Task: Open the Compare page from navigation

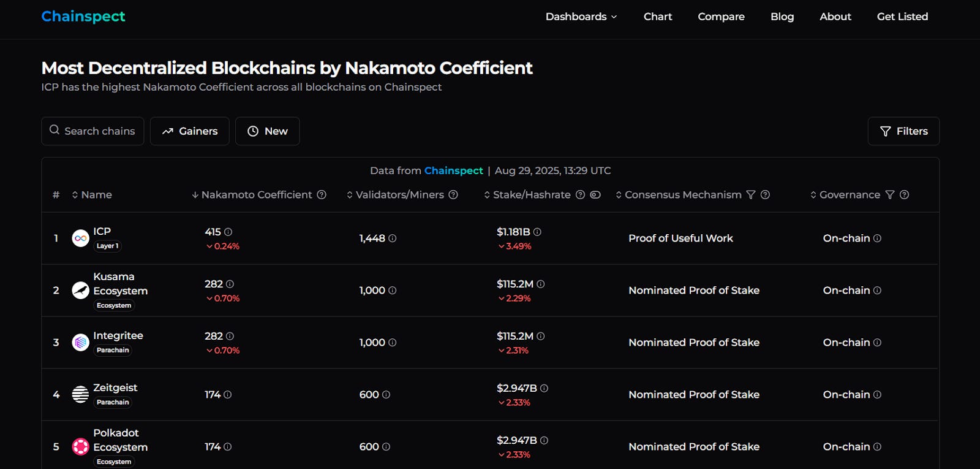Action: pyautogui.click(x=721, y=17)
